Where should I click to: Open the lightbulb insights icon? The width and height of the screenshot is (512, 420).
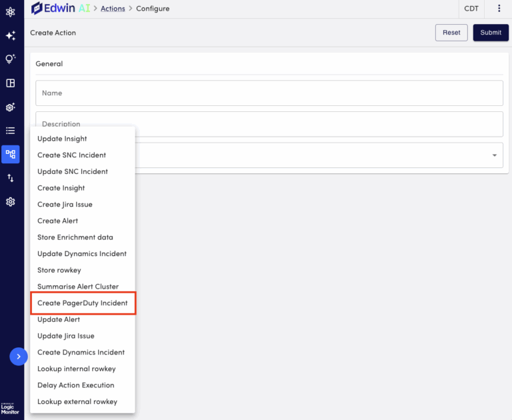point(11,59)
